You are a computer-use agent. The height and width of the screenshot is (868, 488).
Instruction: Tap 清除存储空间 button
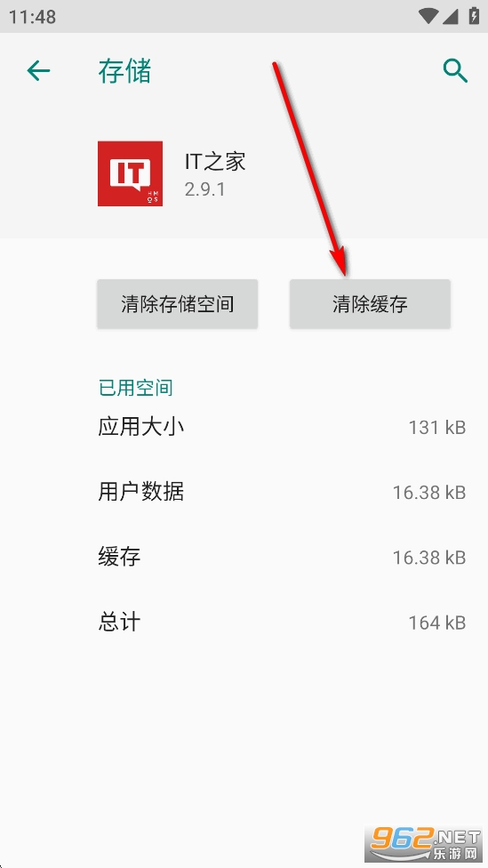coord(178,304)
